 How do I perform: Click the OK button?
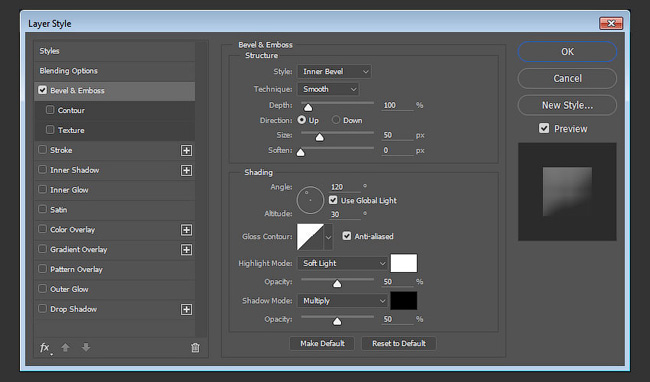point(567,52)
